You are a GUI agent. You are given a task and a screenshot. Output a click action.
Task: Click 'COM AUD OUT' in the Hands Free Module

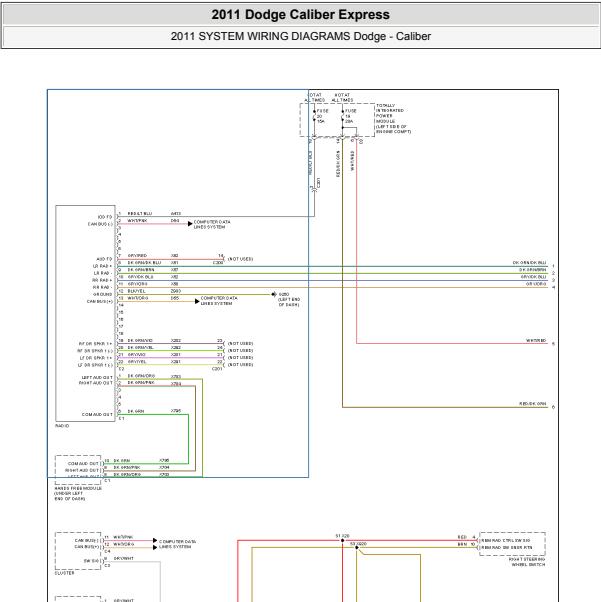click(83, 464)
